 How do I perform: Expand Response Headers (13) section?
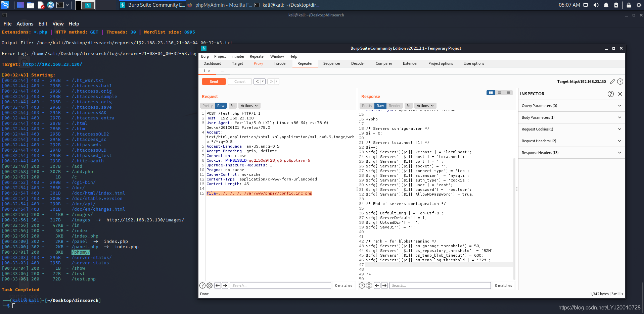pyautogui.click(x=571, y=153)
